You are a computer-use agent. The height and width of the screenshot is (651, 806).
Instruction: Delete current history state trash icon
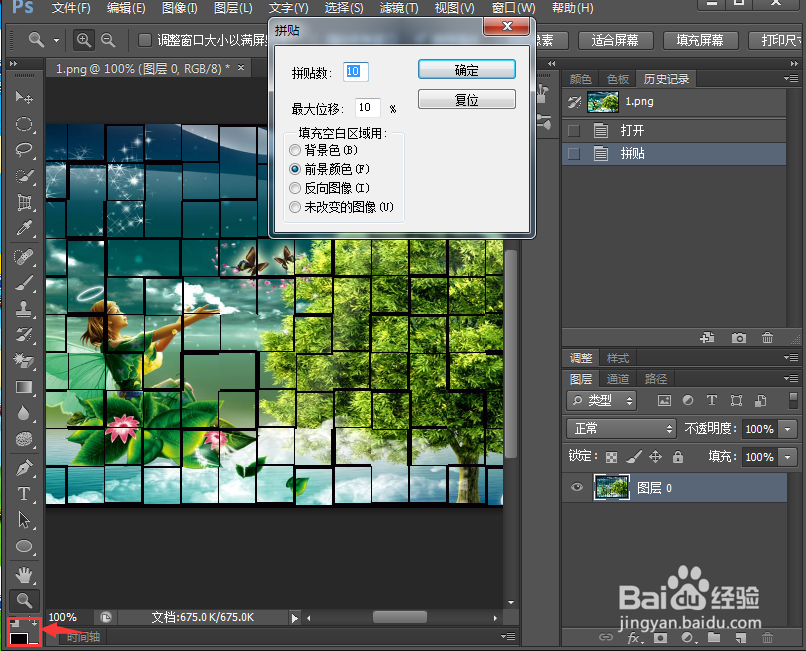click(x=767, y=338)
